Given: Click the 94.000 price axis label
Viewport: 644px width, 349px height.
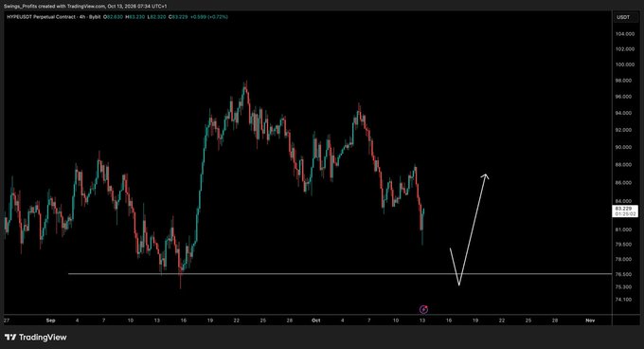Looking at the screenshot, I should 623,113.
